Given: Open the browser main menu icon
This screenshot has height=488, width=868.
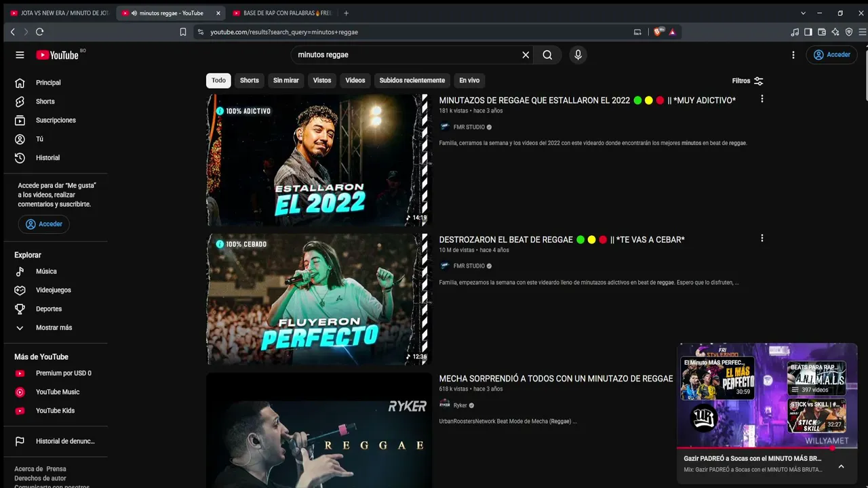Looking at the screenshot, I should 862,32.
